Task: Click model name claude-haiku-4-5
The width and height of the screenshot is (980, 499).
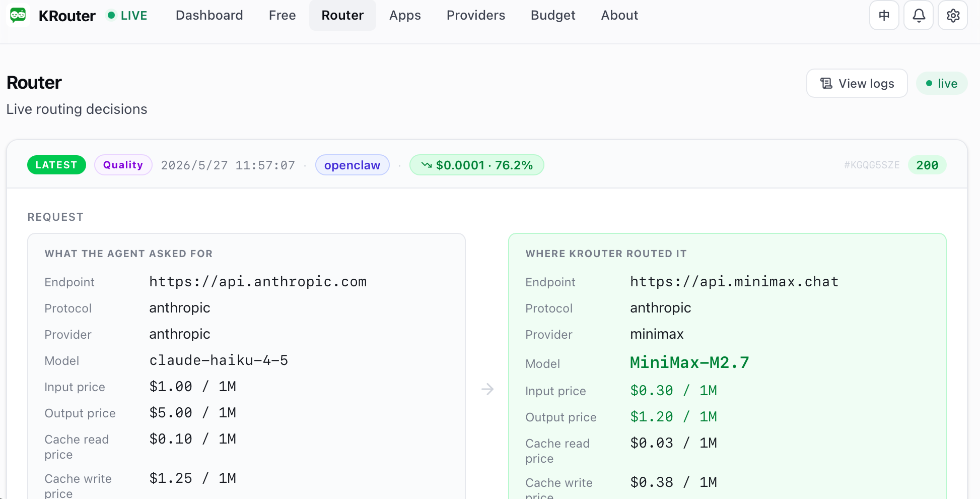Action: [x=219, y=360]
